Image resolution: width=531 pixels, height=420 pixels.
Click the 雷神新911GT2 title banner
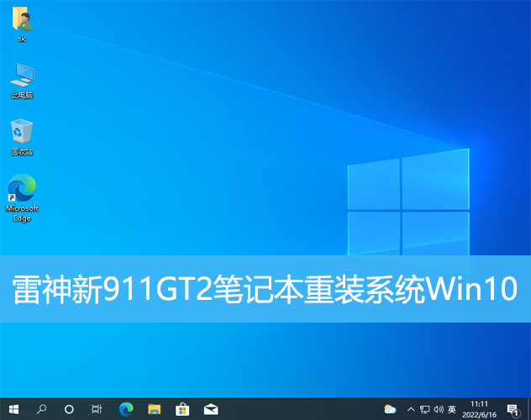click(x=265, y=290)
